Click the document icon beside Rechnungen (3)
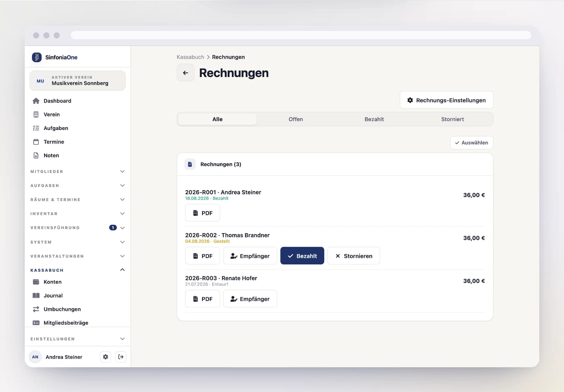The image size is (564, 392). point(190,164)
